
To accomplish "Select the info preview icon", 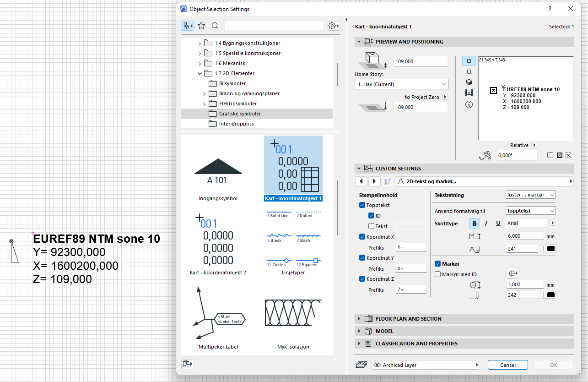I will click(x=469, y=104).
